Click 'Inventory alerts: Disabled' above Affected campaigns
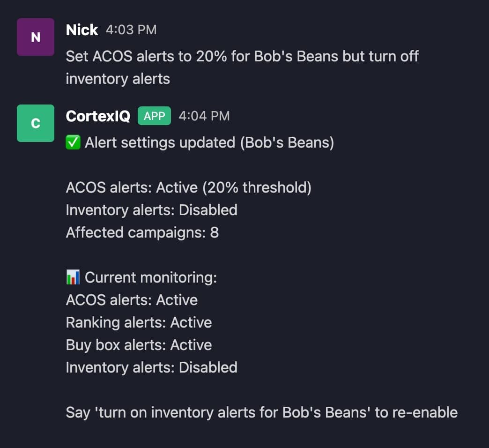489x448 pixels. (151, 210)
